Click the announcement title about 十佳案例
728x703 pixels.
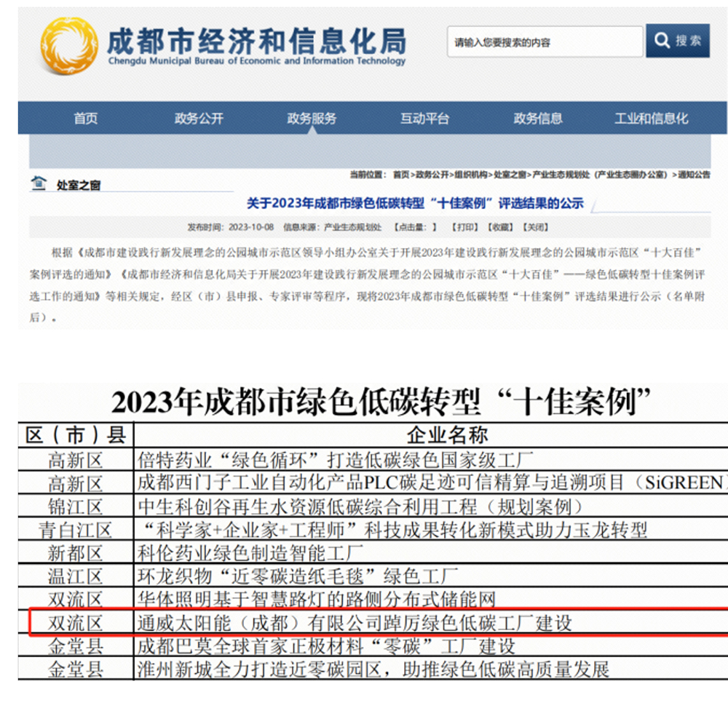pos(415,204)
